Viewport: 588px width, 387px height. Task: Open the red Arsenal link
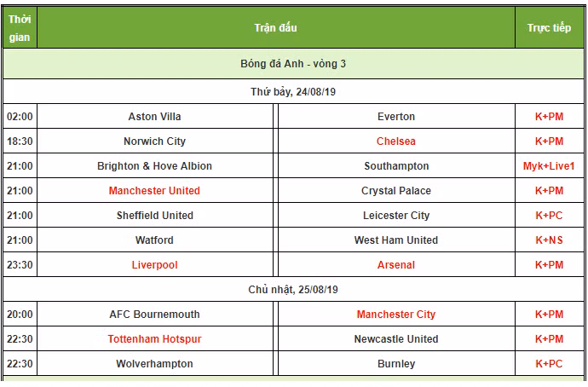(x=396, y=265)
